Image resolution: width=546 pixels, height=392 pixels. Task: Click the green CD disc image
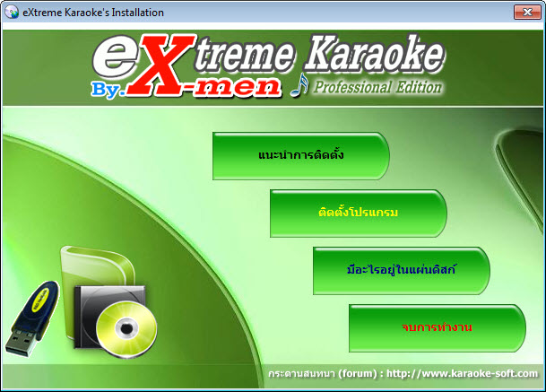pyautogui.click(x=126, y=329)
